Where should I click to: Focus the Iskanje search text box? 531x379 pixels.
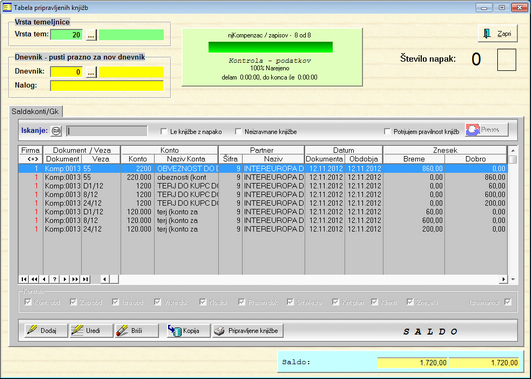coord(107,131)
